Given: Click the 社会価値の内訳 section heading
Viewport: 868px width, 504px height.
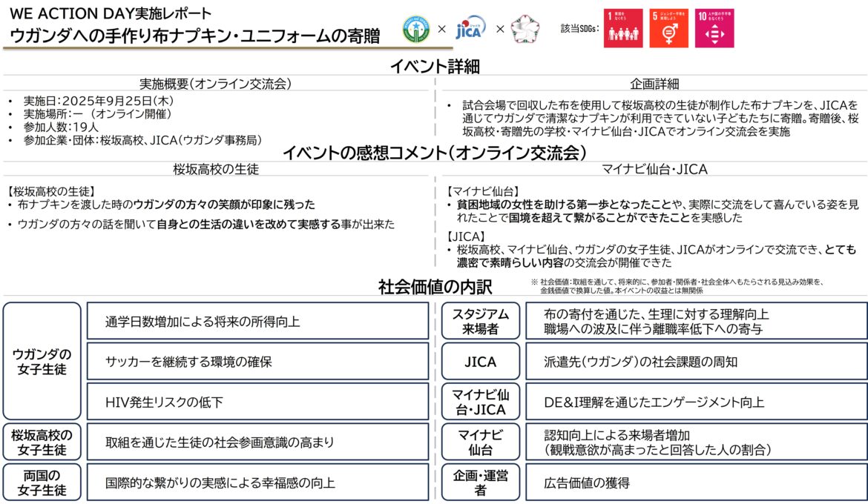Looking at the screenshot, I should (435, 286).
